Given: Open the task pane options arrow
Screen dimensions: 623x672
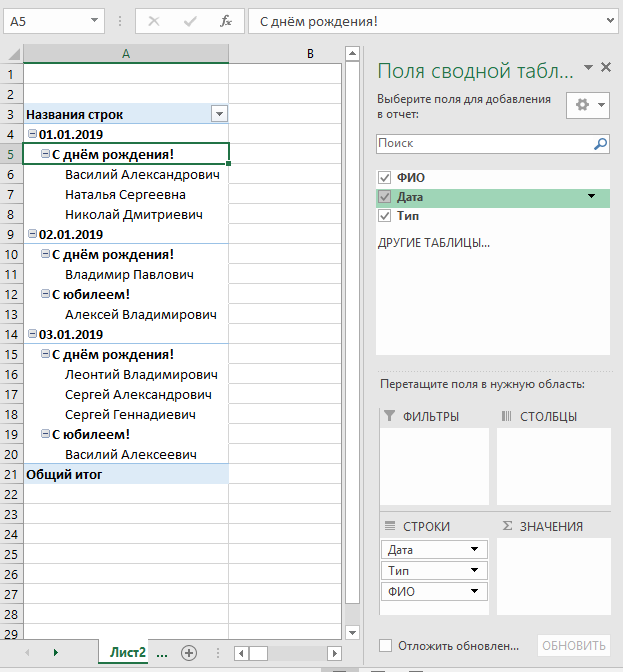Looking at the screenshot, I should (x=588, y=68).
